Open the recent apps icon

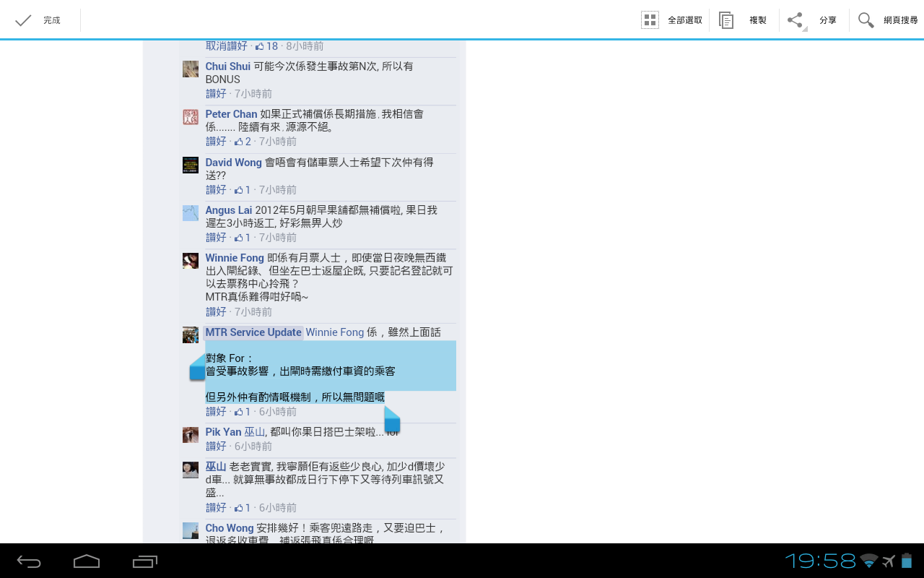coord(144,561)
